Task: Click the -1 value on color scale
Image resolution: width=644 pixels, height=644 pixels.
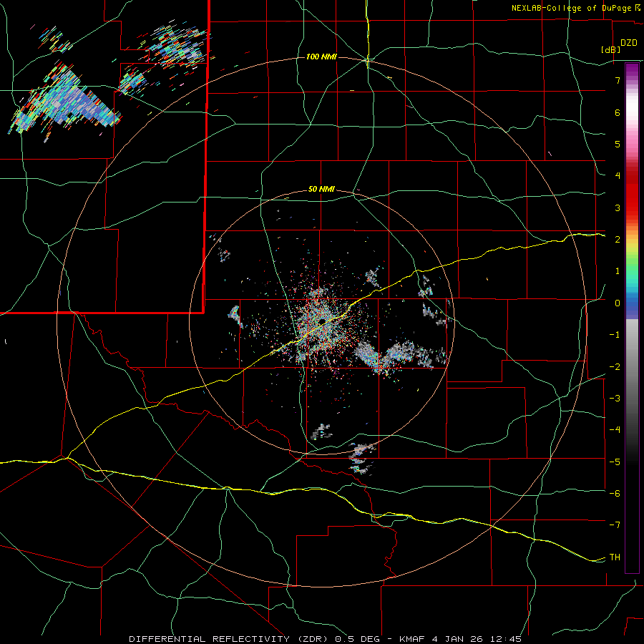Action: click(615, 335)
